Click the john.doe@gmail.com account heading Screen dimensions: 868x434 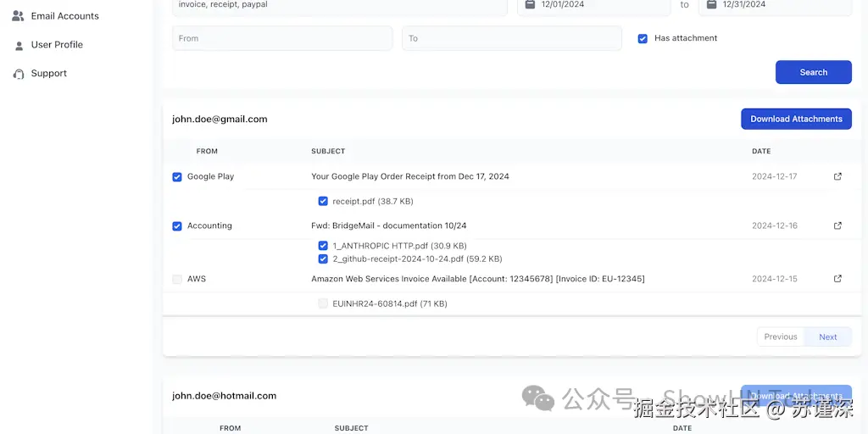click(220, 119)
